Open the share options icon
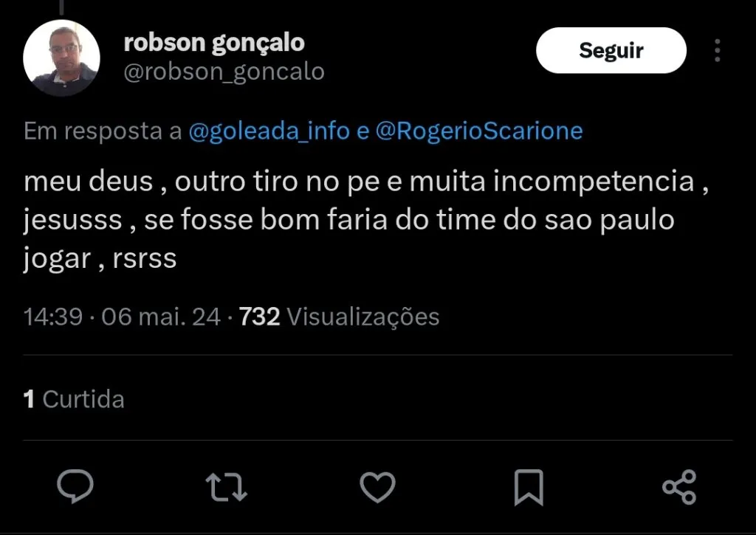The height and width of the screenshot is (535, 756). click(x=679, y=488)
